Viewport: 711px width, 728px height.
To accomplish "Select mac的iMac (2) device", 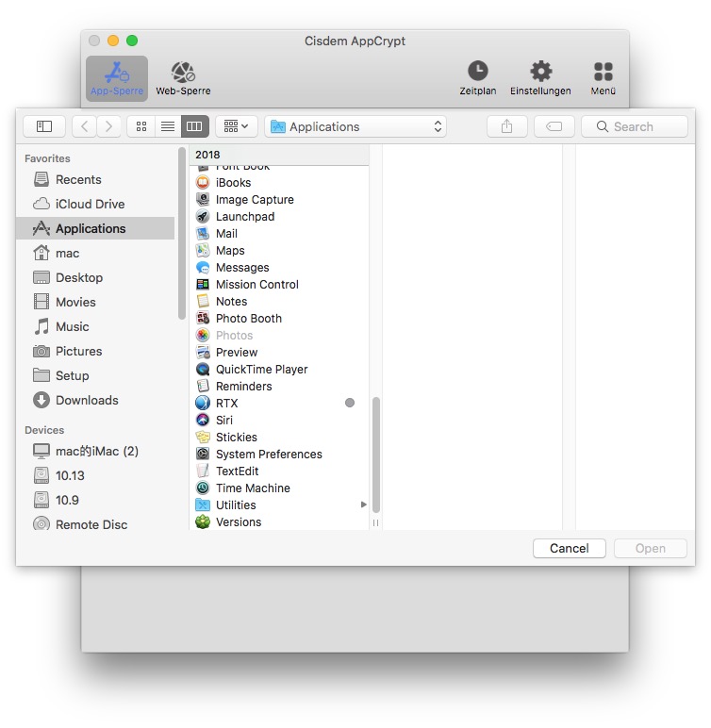I will (95, 451).
